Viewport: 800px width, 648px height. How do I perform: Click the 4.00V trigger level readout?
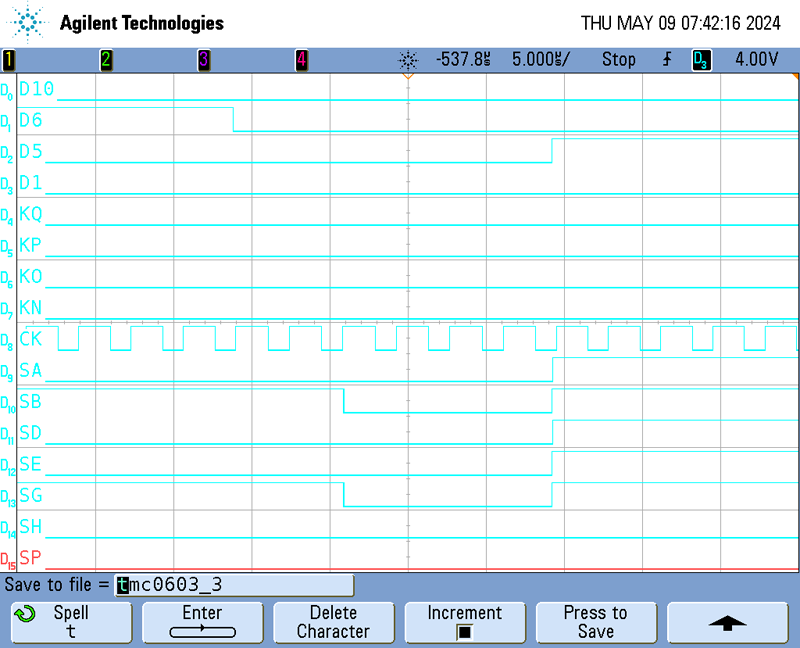756,60
